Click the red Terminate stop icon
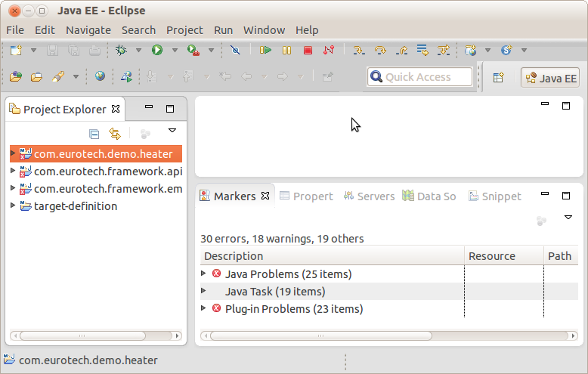 tap(308, 50)
